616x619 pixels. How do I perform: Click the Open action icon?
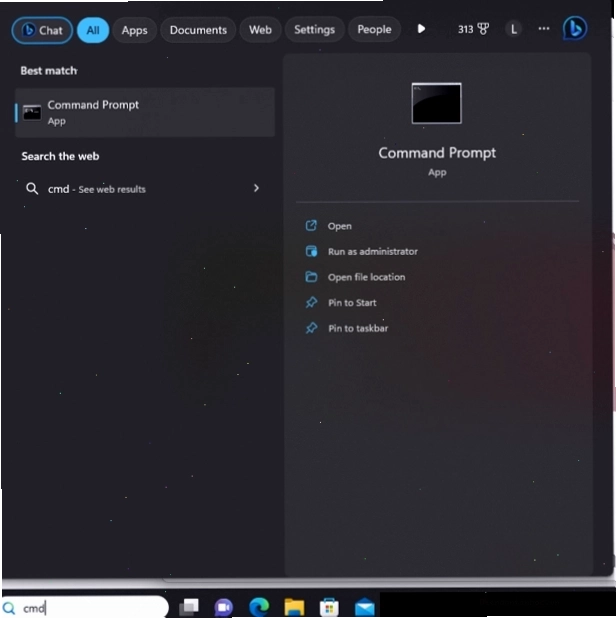(311, 226)
